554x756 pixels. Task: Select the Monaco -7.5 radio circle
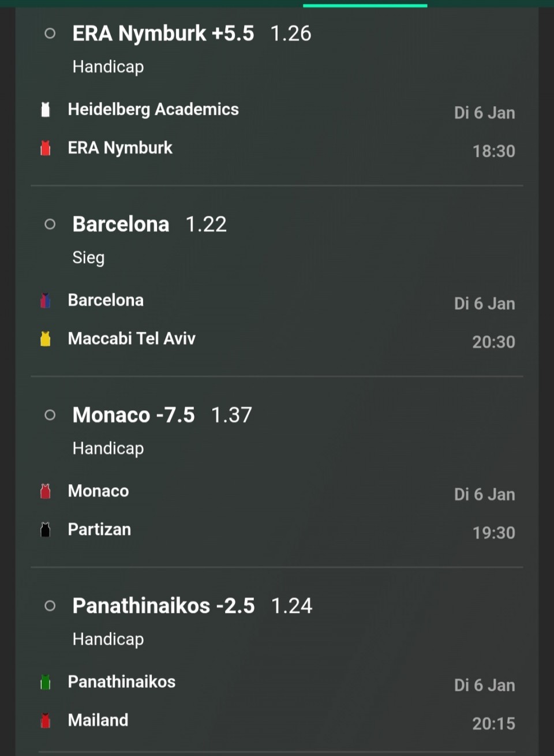50,415
